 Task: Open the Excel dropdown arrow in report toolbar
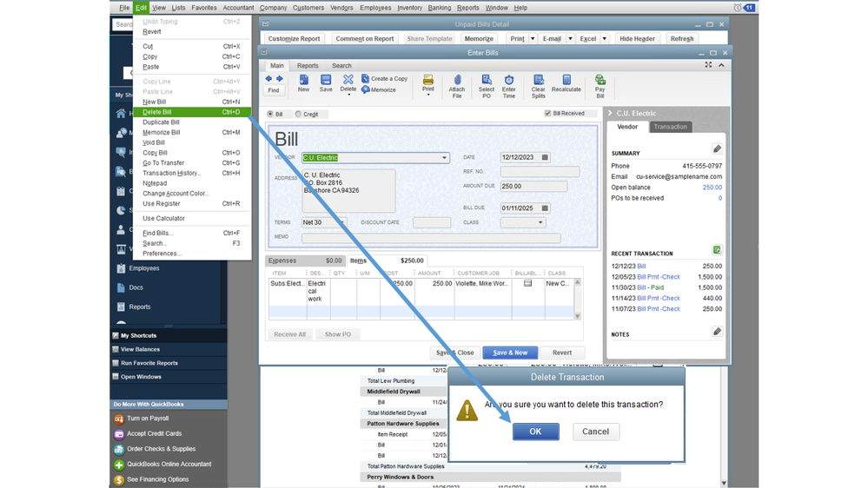tap(605, 39)
